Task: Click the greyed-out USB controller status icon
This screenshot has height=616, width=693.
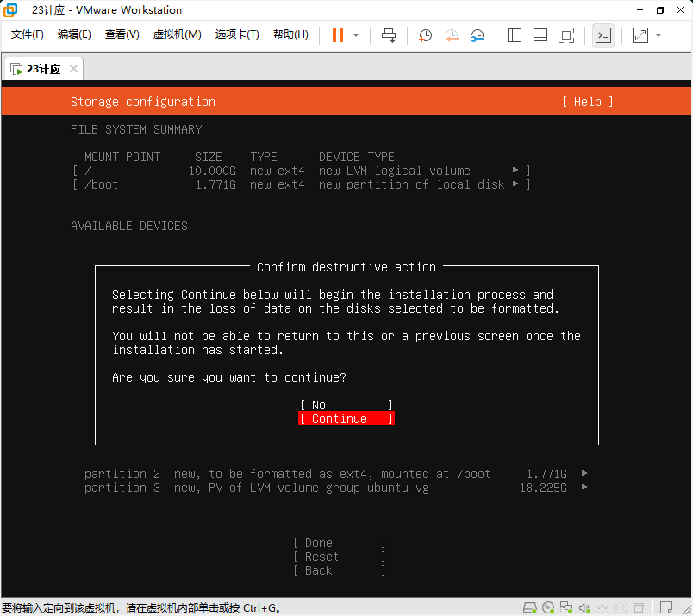Action: [602, 608]
